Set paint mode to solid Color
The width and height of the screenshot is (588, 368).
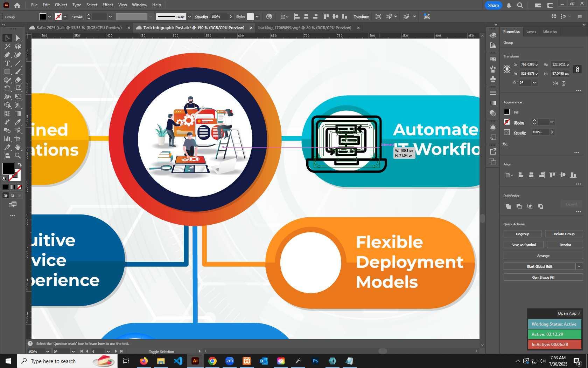click(x=5, y=187)
